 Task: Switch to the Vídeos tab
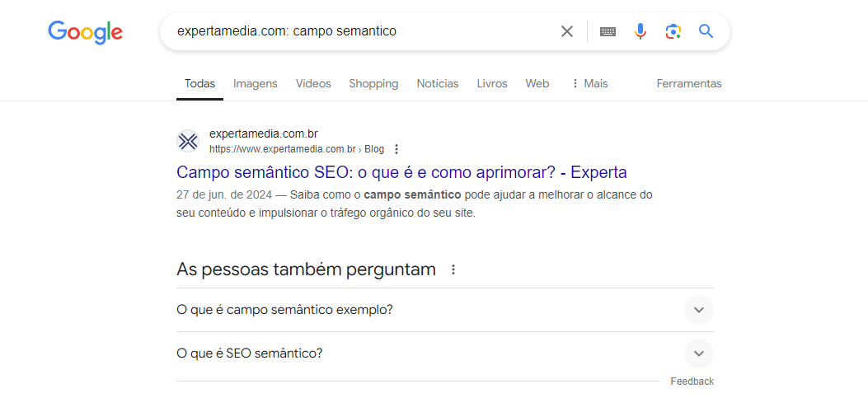point(313,83)
